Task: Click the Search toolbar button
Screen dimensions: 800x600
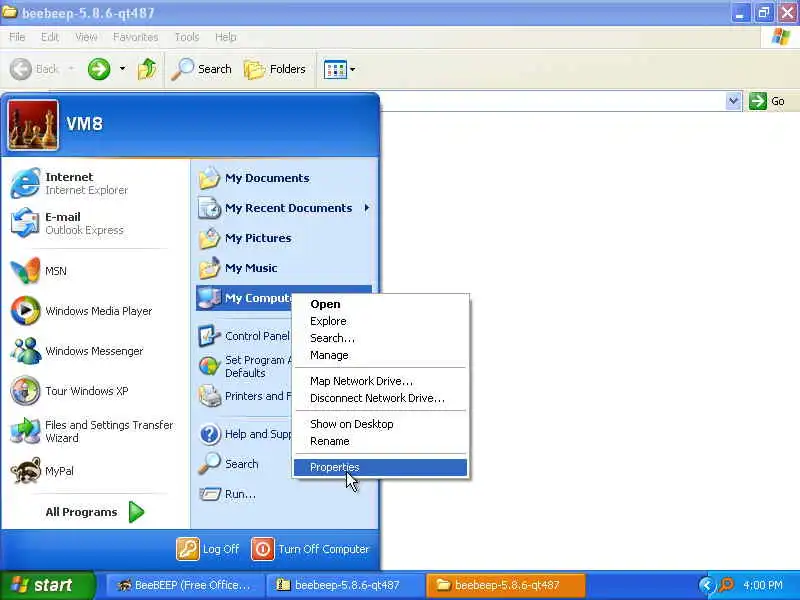Action: click(x=201, y=69)
